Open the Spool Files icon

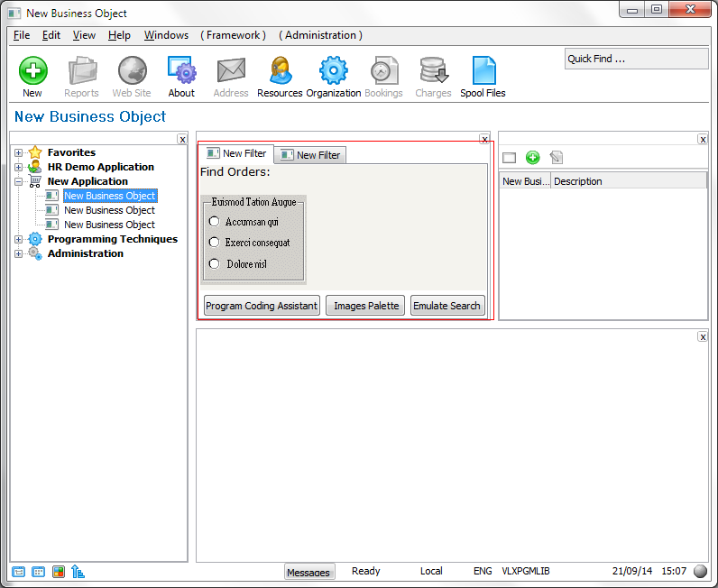(x=483, y=70)
